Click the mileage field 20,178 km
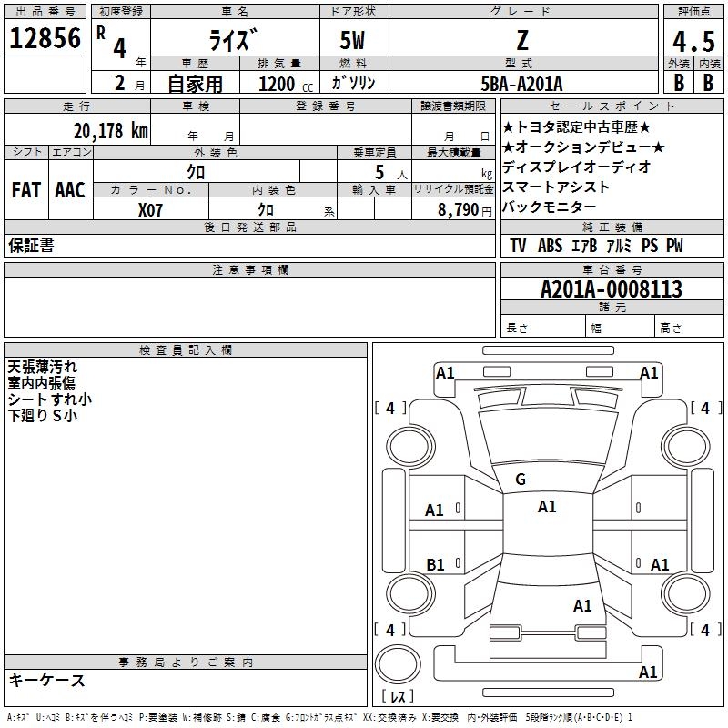 click(111, 131)
